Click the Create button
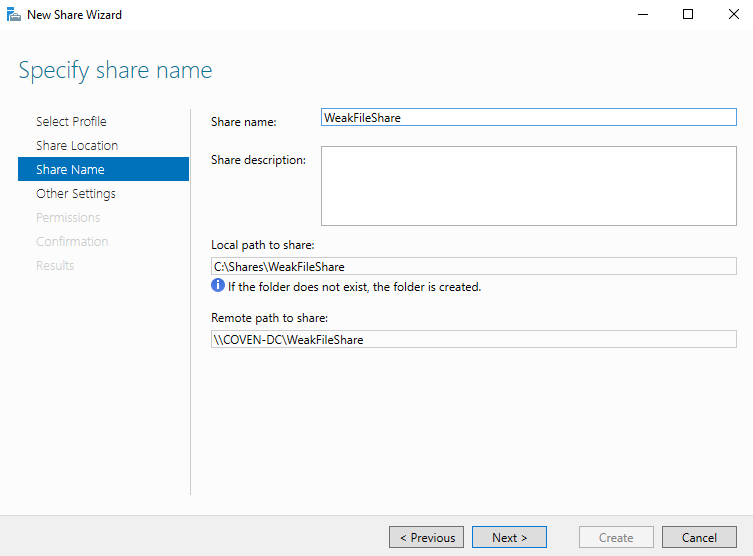 616,537
